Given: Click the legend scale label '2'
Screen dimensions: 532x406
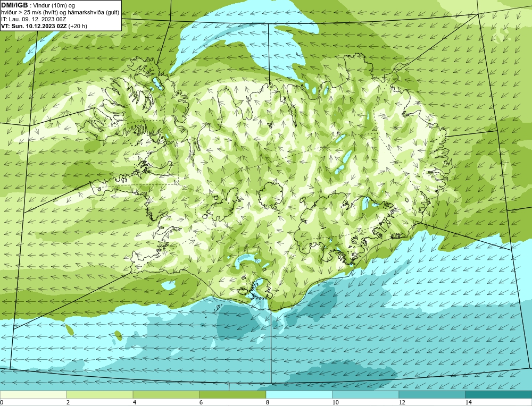Looking at the screenshot, I should click(x=68, y=402).
